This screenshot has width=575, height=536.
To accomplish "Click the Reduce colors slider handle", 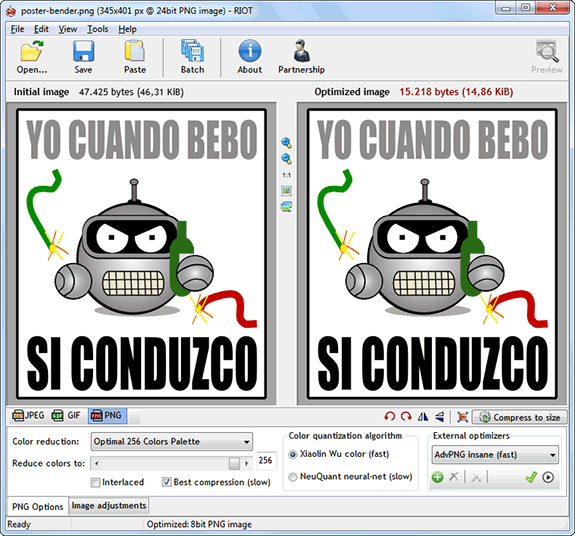I will tap(234, 463).
